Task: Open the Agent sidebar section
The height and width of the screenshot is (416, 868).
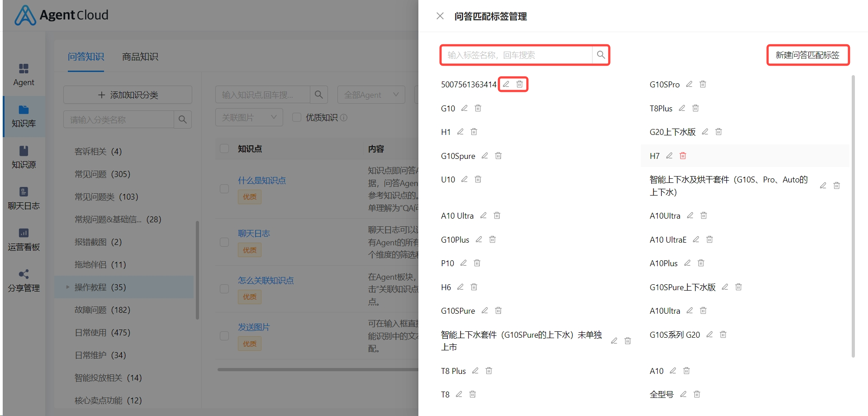Action: click(24, 75)
